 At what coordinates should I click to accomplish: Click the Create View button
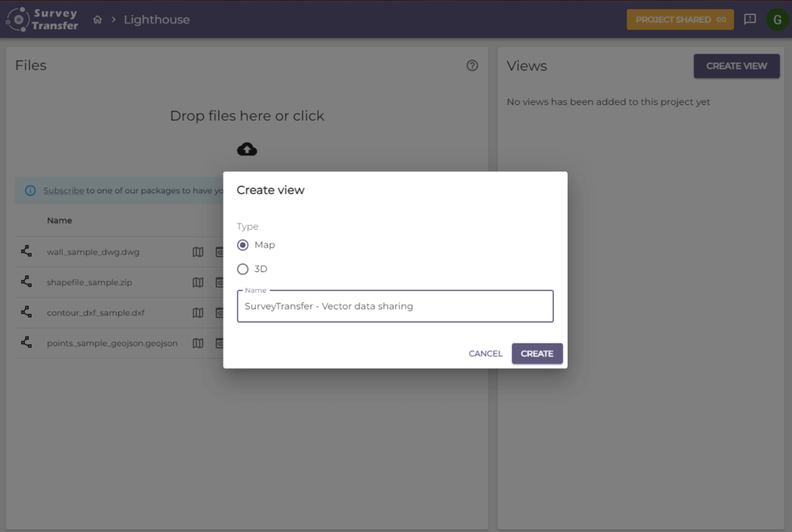(736, 66)
